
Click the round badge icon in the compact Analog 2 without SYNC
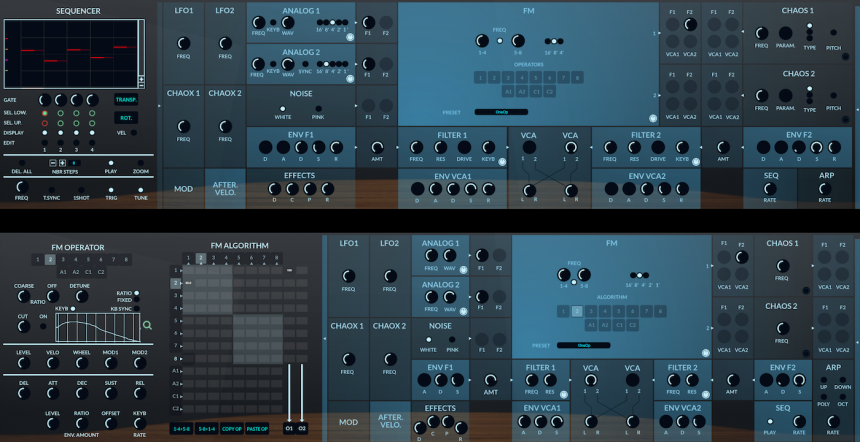463,311
